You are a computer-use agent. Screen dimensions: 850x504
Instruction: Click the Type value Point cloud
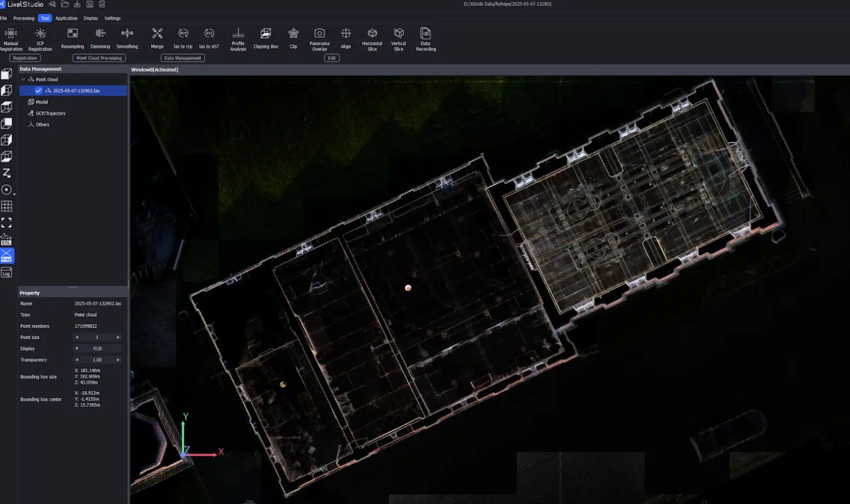86,315
